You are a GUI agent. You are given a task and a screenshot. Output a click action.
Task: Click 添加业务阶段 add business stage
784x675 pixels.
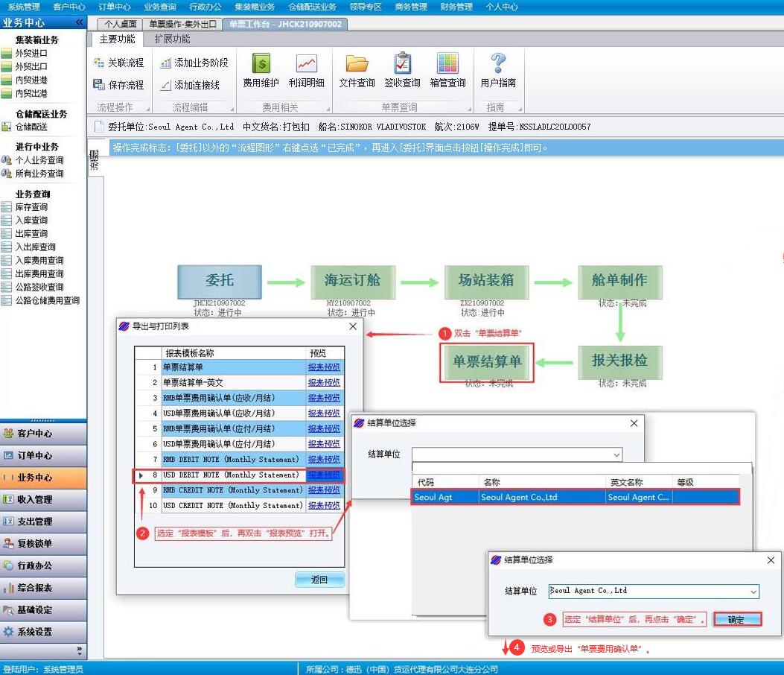click(x=194, y=63)
